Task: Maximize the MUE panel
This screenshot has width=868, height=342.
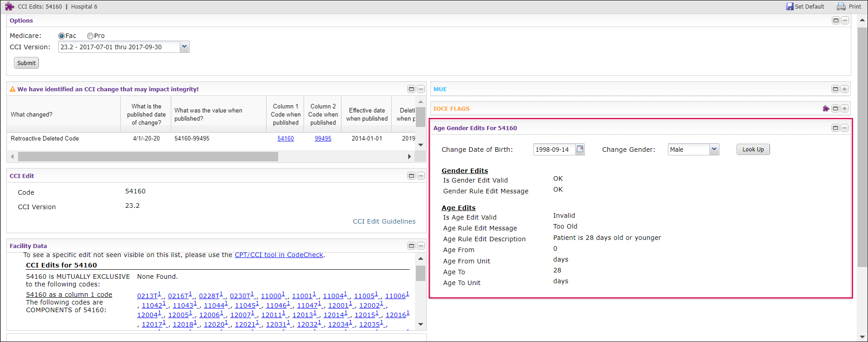Action: coord(835,89)
